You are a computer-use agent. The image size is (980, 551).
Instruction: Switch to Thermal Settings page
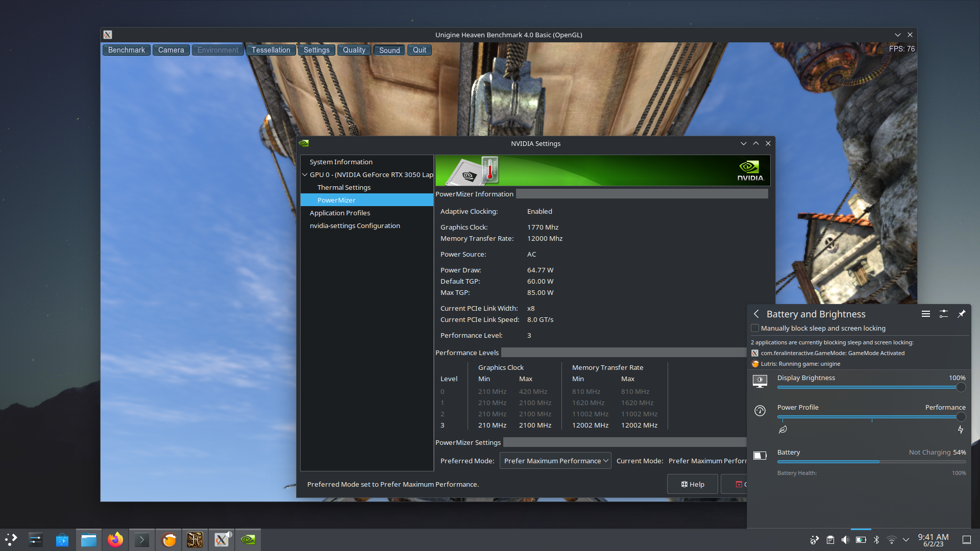pyautogui.click(x=344, y=187)
